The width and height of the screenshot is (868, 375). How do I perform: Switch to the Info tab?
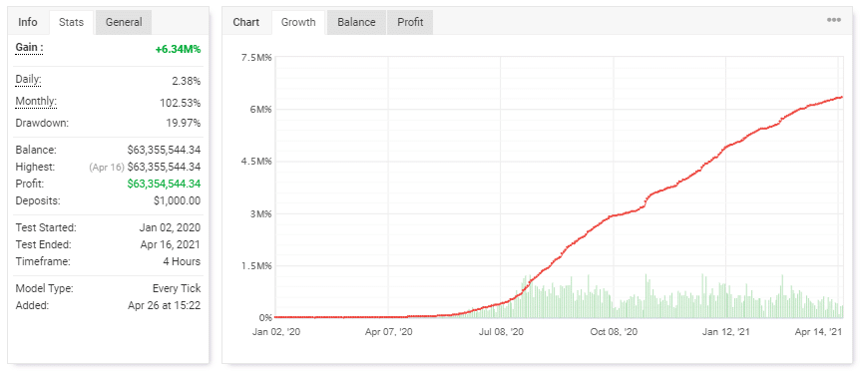point(28,22)
